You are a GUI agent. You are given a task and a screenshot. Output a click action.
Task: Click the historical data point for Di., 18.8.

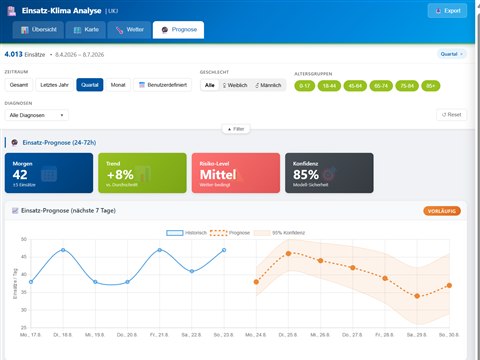point(63,250)
